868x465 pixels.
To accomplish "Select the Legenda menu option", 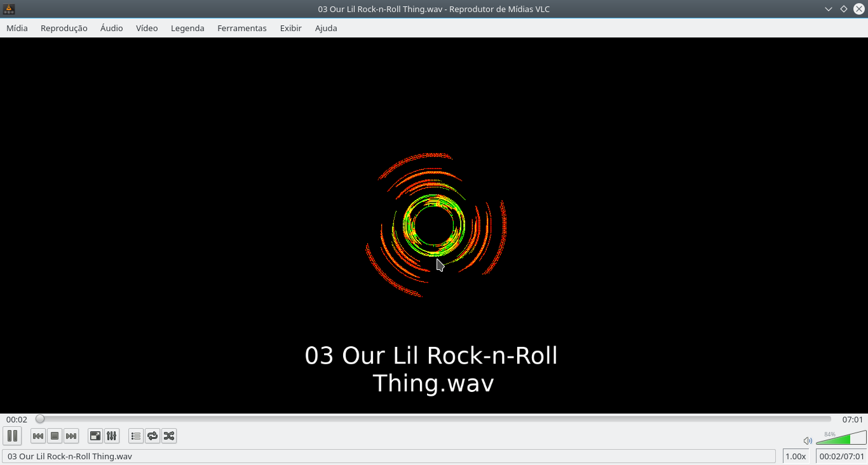I will click(x=187, y=28).
